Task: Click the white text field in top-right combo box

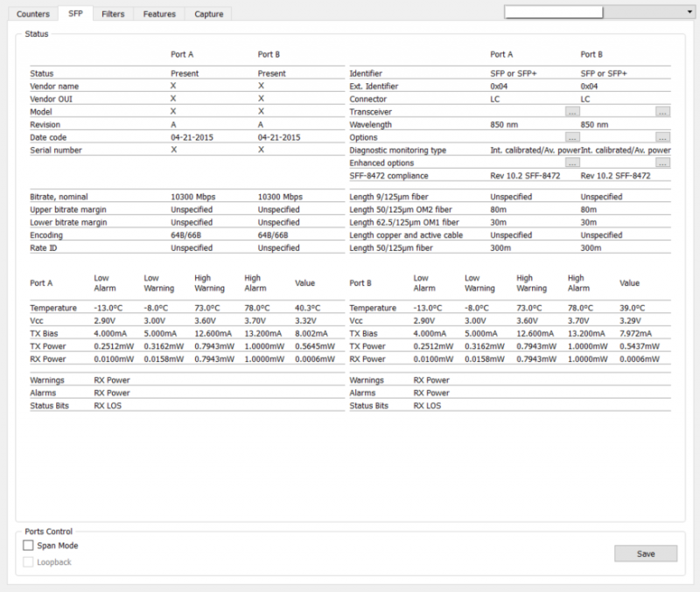Action: click(555, 12)
